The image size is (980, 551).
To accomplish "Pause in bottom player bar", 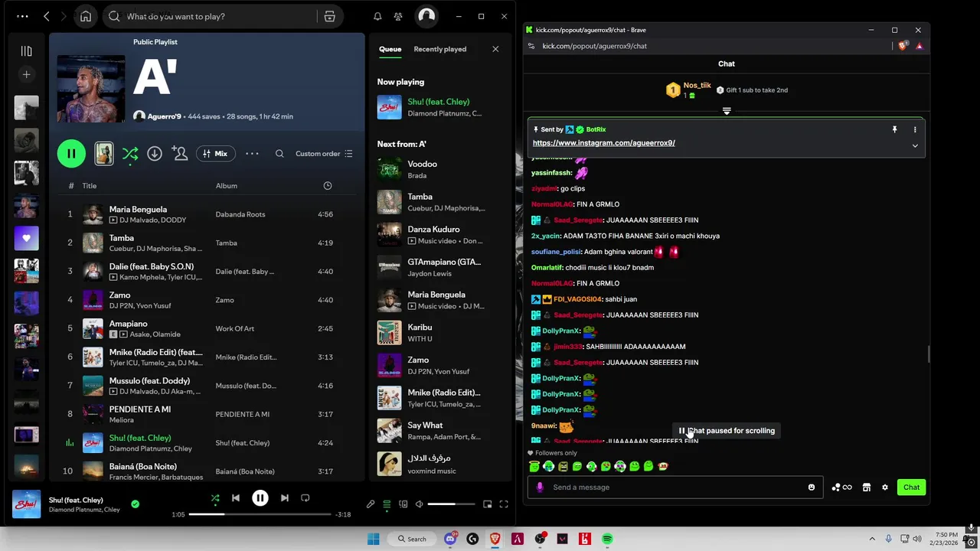I will coord(260,498).
